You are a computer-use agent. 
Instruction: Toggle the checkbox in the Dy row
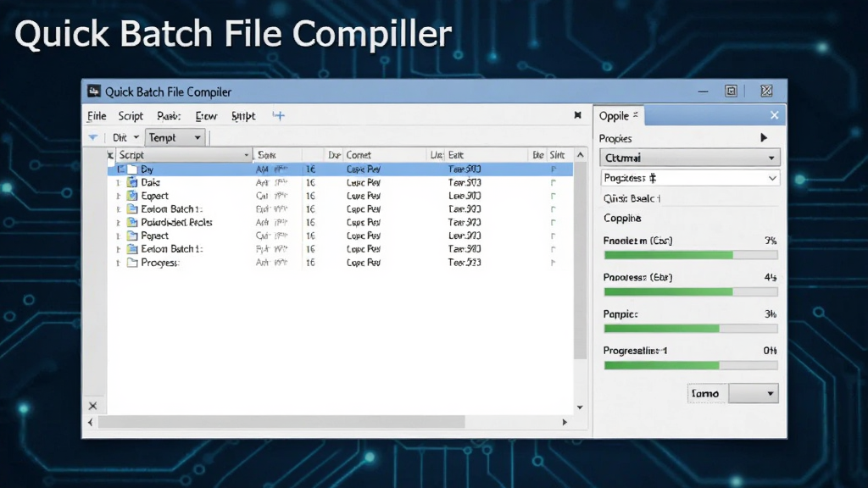click(x=553, y=169)
